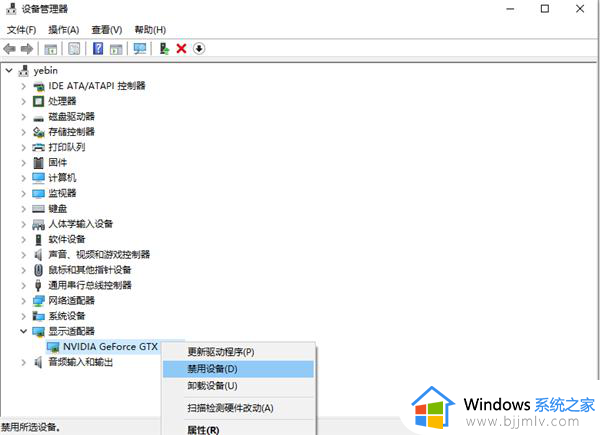Click the processor (处理器) chip icon
The width and height of the screenshot is (600, 435).
click(38, 101)
